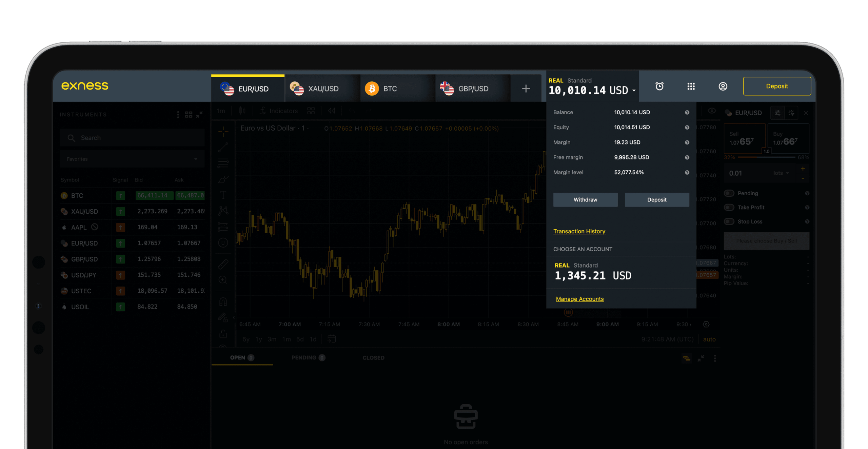Set chart range to 5d
Screen dimensions: 868x449
[300, 339]
